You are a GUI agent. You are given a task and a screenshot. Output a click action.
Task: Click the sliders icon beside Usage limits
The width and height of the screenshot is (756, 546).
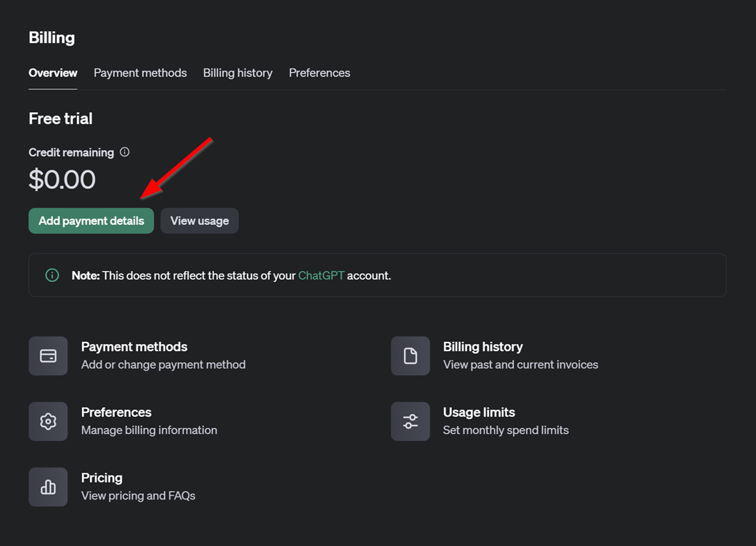[x=410, y=421]
